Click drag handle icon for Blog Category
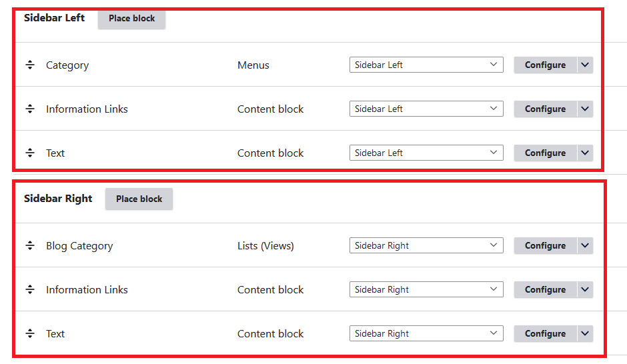627x364 pixels. [x=30, y=246]
